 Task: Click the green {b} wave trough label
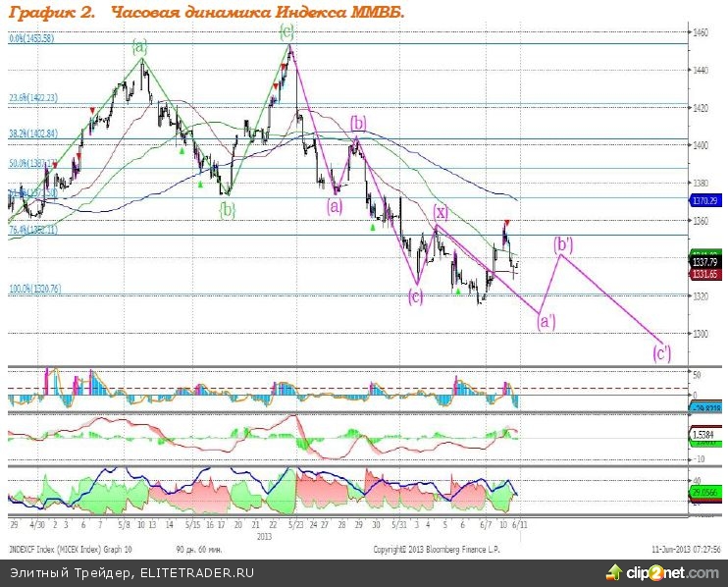pyautogui.click(x=227, y=208)
